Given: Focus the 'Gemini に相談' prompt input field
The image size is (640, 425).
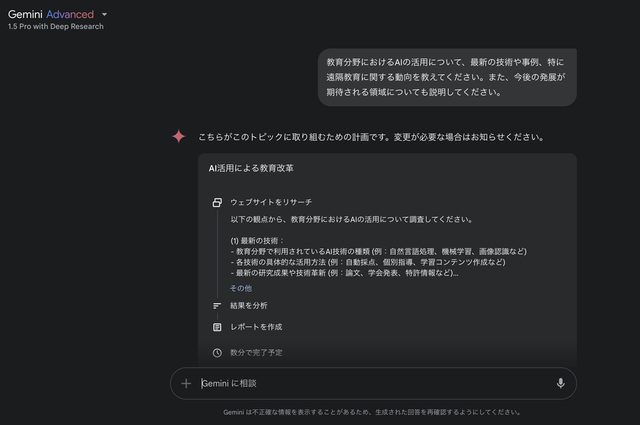Looking at the screenshot, I should tap(373, 383).
